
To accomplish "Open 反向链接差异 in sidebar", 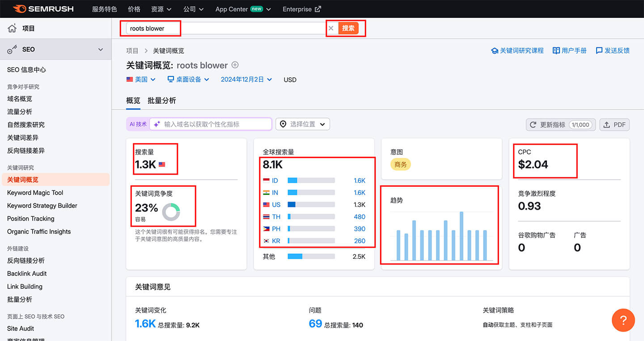I will pos(26,151).
